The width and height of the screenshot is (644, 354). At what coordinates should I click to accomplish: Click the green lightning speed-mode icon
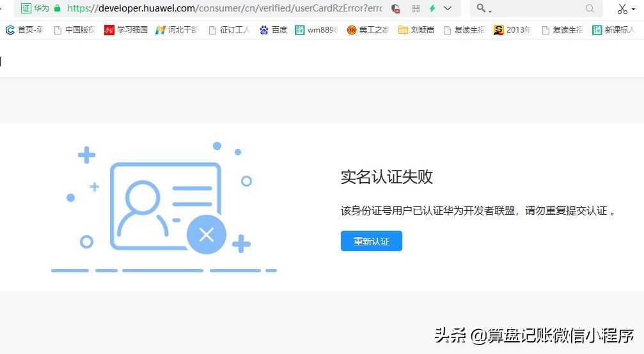[x=432, y=8]
